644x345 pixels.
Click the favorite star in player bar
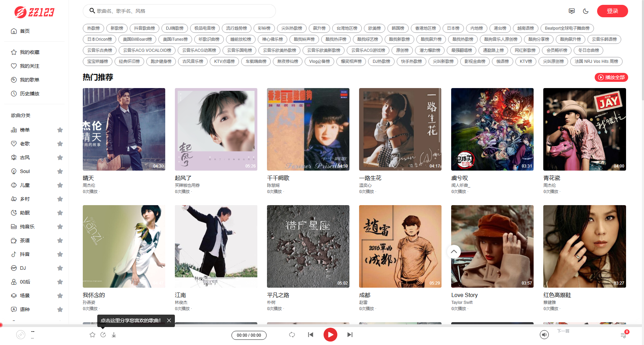92,335
